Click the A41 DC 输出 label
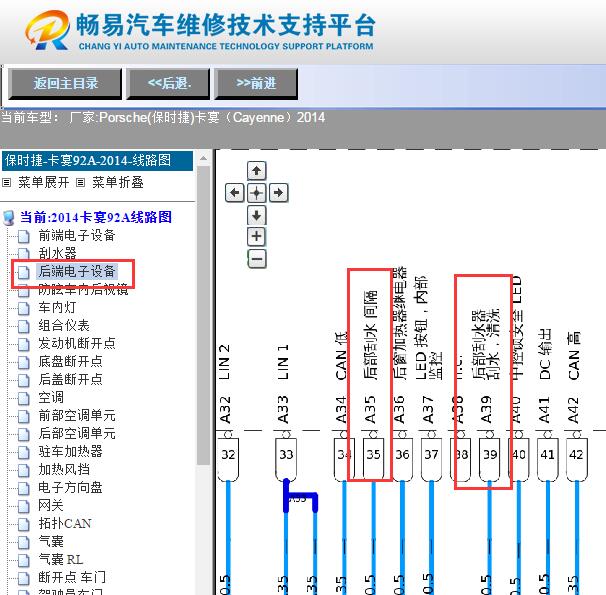The image size is (606, 595). (545, 376)
